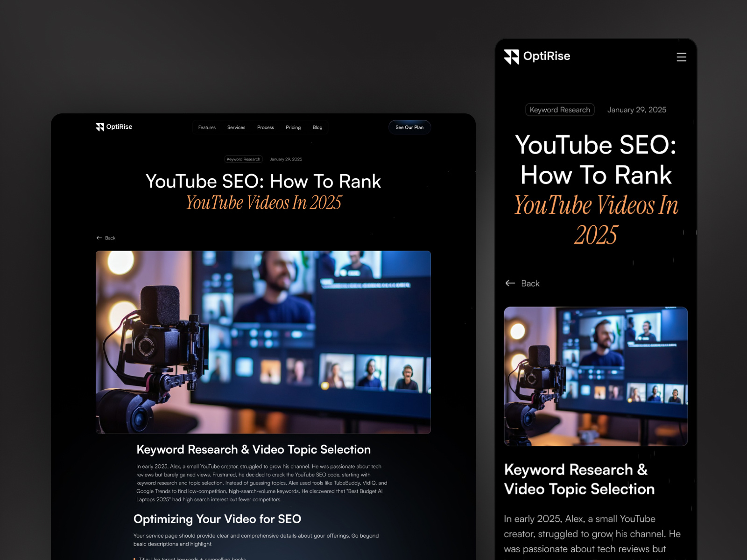This screenshot has width=747, height=560.
Task: Tap the camera hero image in mobile view
Action: click(596, 376)
